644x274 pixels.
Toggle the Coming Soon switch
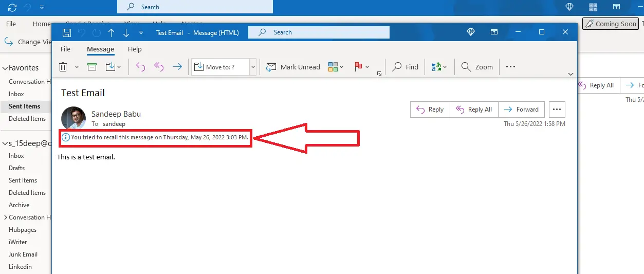(x=611, y=24)
